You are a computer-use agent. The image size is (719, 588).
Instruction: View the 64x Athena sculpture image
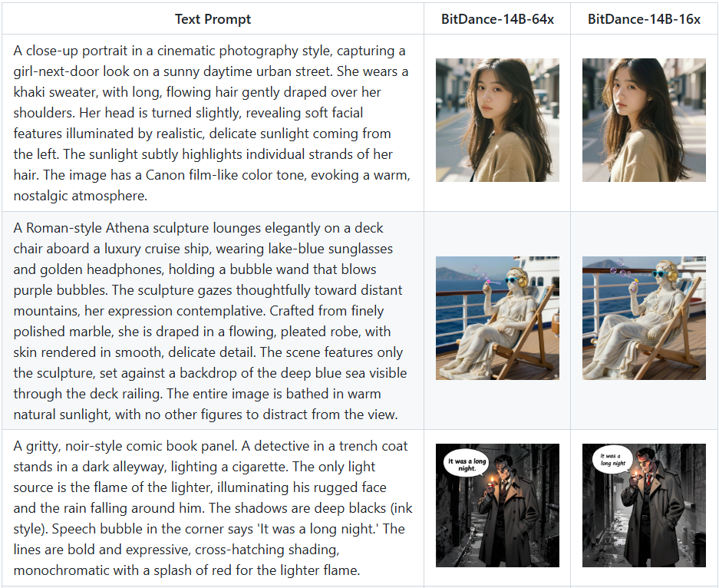coord(497,319)
